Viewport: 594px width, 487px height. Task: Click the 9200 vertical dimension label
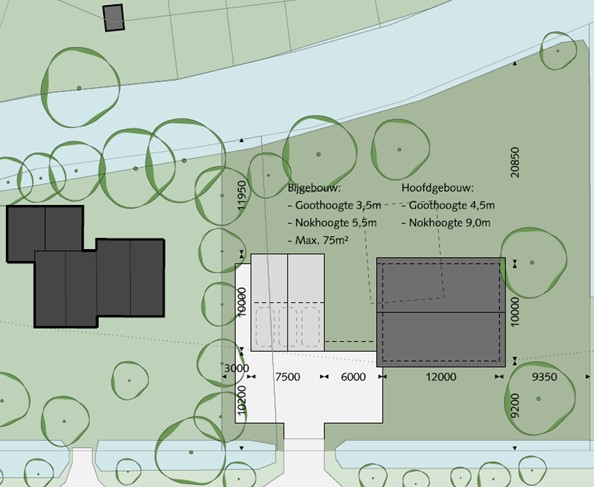pyautogui.click(x=515, y=406)
